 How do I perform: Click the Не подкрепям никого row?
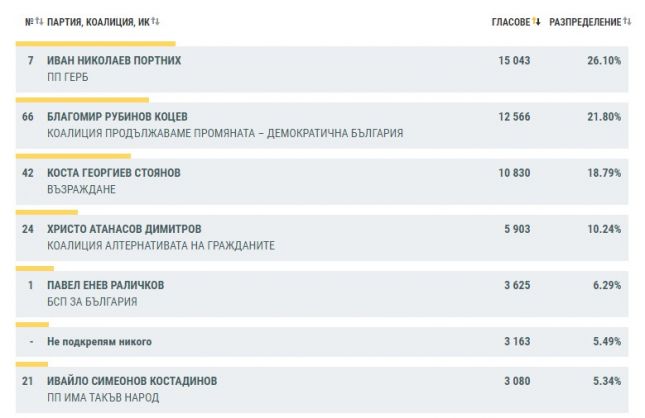322,342
